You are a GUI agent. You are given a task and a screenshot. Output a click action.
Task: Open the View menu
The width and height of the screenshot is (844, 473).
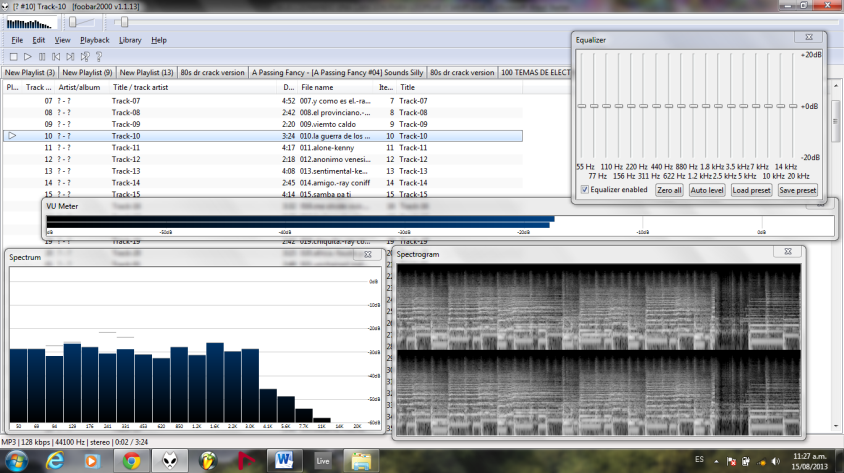click(62, 40)
